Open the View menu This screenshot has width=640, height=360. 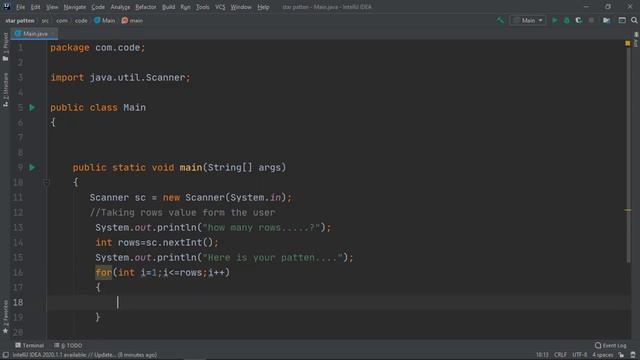52,7
